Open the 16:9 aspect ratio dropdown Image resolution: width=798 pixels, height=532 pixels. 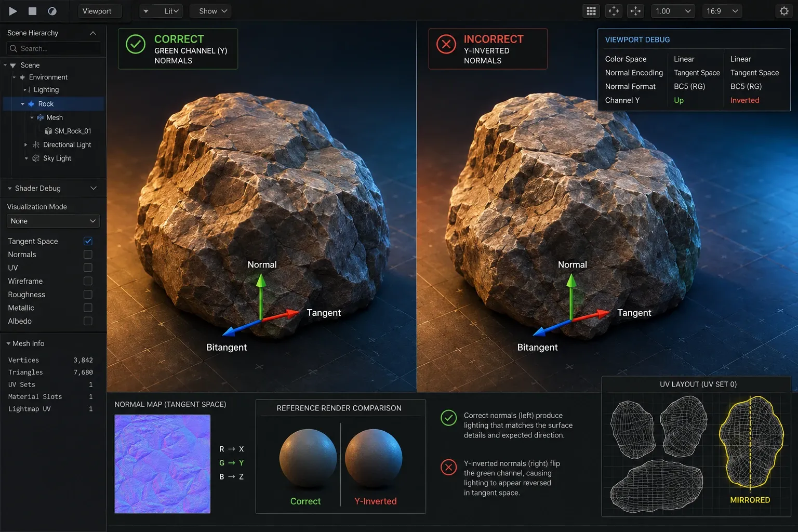tap(722, 11)
